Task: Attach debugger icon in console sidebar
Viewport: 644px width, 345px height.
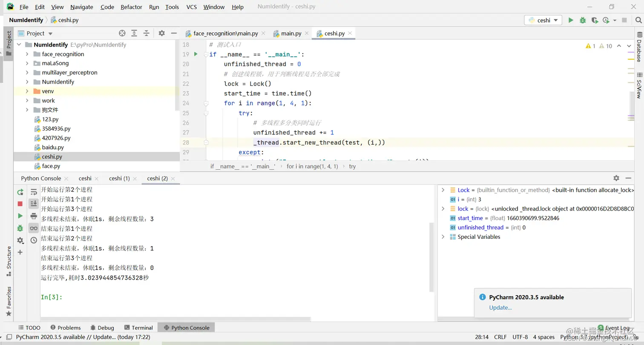Action: [x=20, y=228]
